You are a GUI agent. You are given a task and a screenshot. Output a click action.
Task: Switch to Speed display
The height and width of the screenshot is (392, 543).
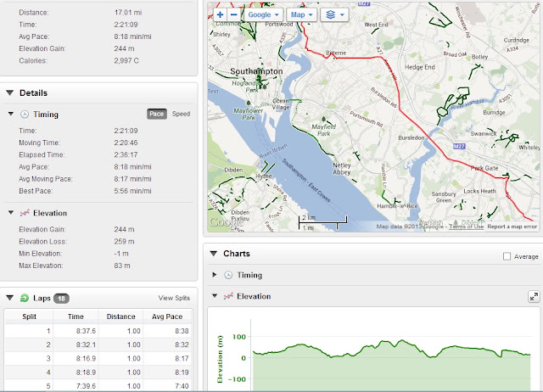pyautogui.click(x=181, y=114)
